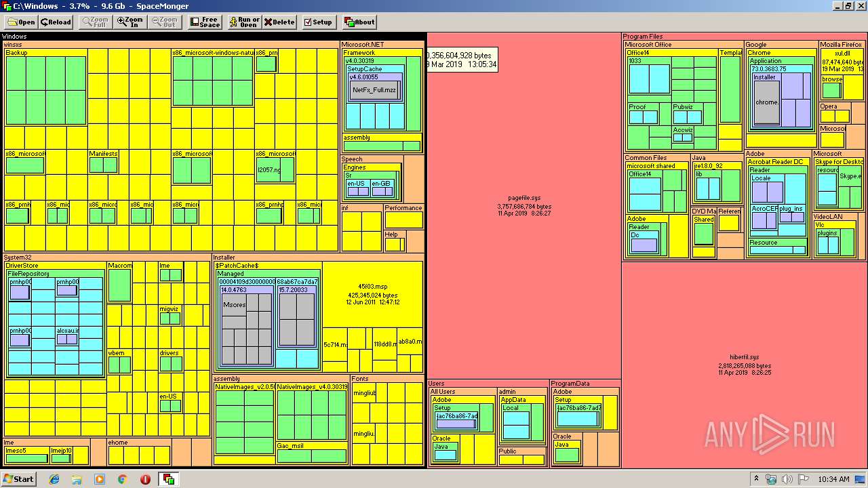Select the VideoLAN folder label

point(829,217)
